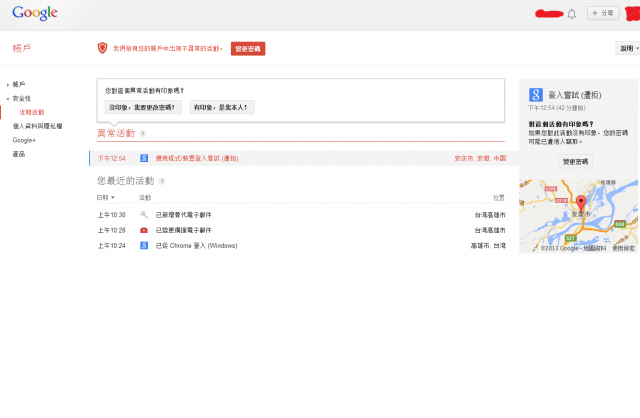This screenshot has height=418, width=640.
Task: Click Google icon in 登入嘗試 panel
Action: (x=536, y=95)
